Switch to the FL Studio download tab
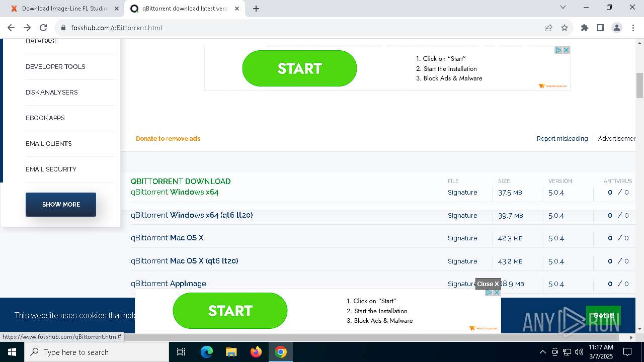Screen dimensions: 644x362 [x=64, y=9]
